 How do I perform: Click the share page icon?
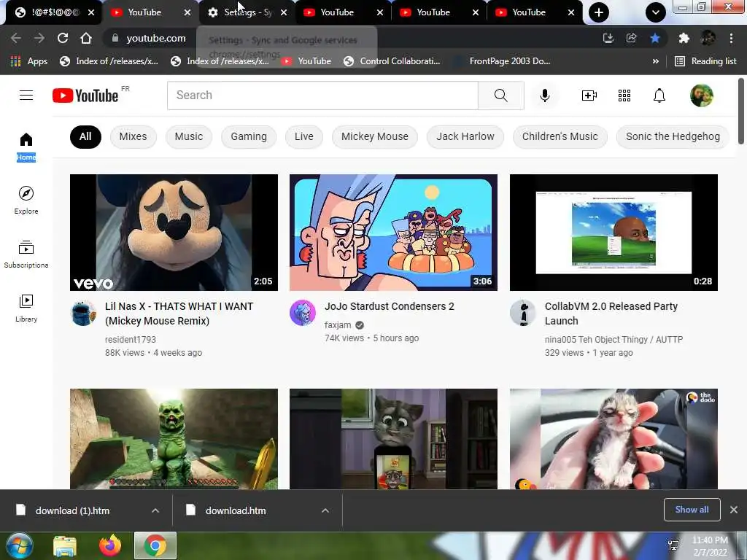632,38
